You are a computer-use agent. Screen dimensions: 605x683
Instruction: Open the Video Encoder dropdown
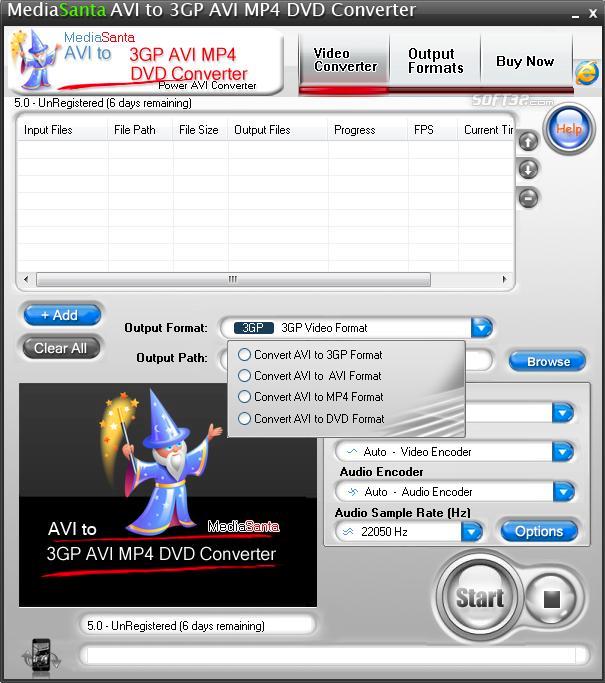coord(562,452)
